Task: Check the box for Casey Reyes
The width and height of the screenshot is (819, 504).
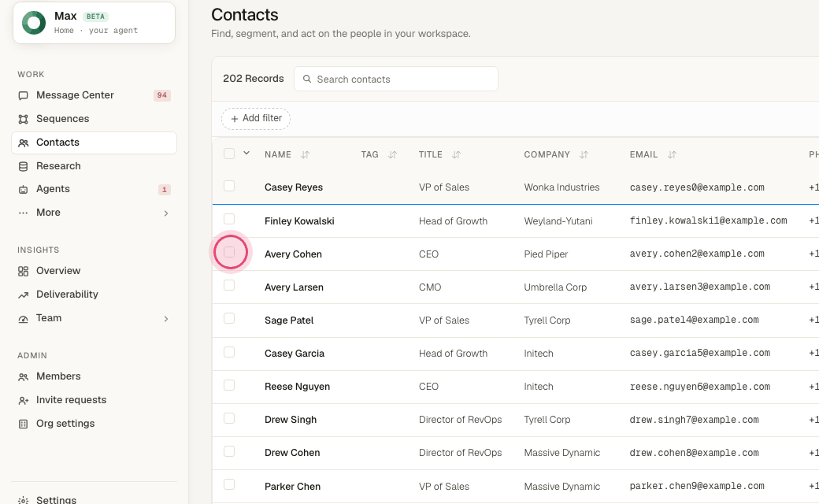Action: coord(229,186)
